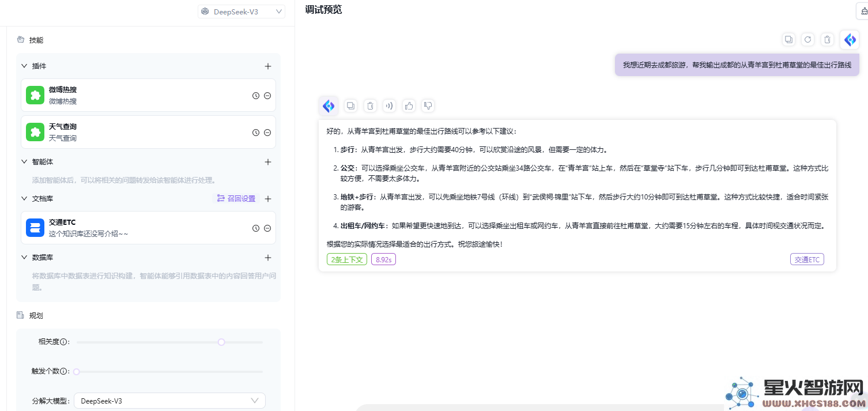Click the 8.92s response time tag
This screenshot has width=868, height=411.
[383, 259]
